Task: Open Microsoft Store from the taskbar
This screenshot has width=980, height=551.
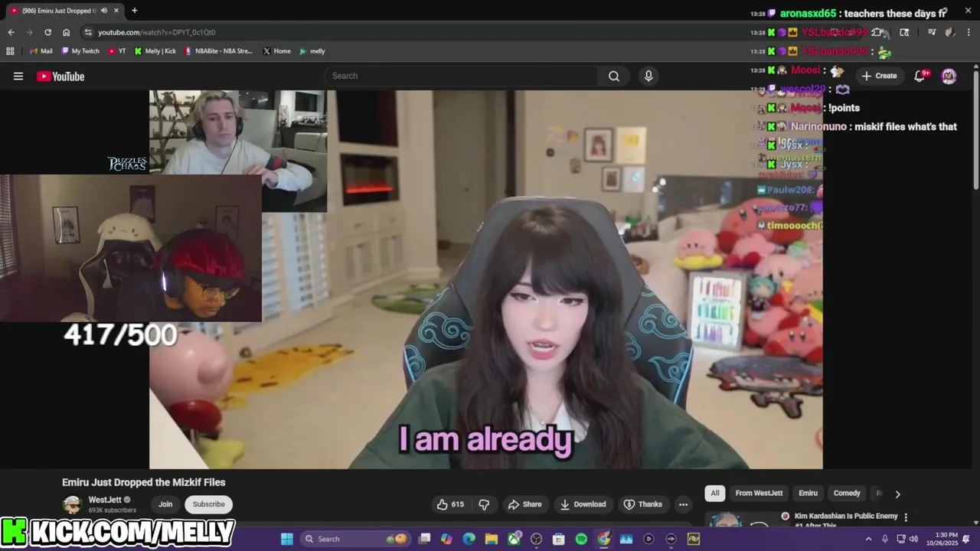Action: point(559,539)
